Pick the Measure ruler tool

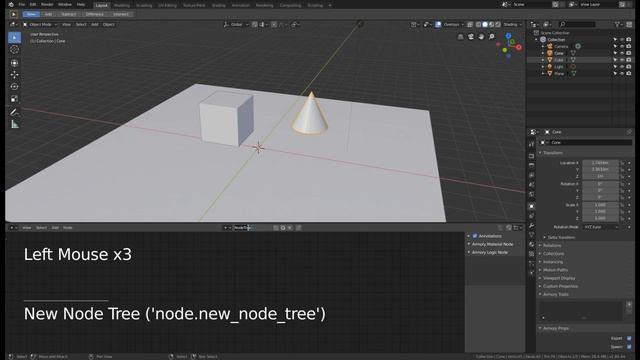pos(14,124)
